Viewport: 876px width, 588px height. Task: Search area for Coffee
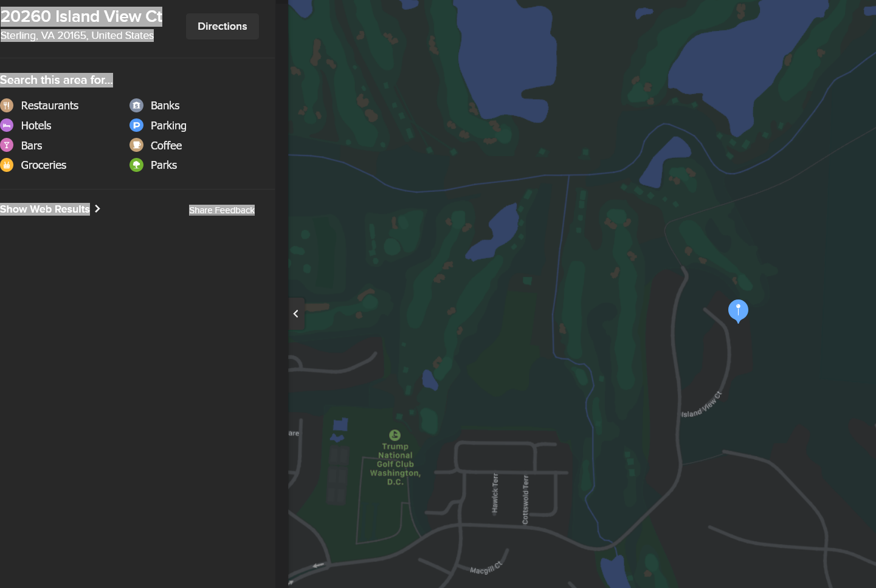coord(167,145)
